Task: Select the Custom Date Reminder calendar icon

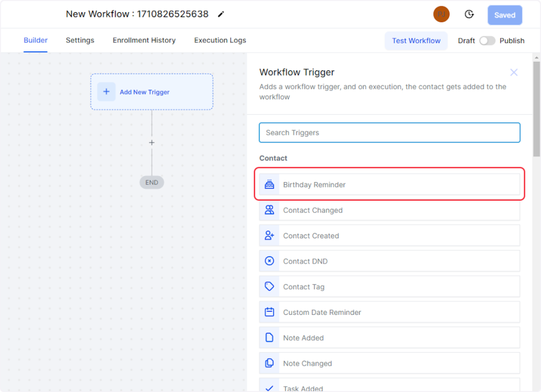Action: pos(269,312)
